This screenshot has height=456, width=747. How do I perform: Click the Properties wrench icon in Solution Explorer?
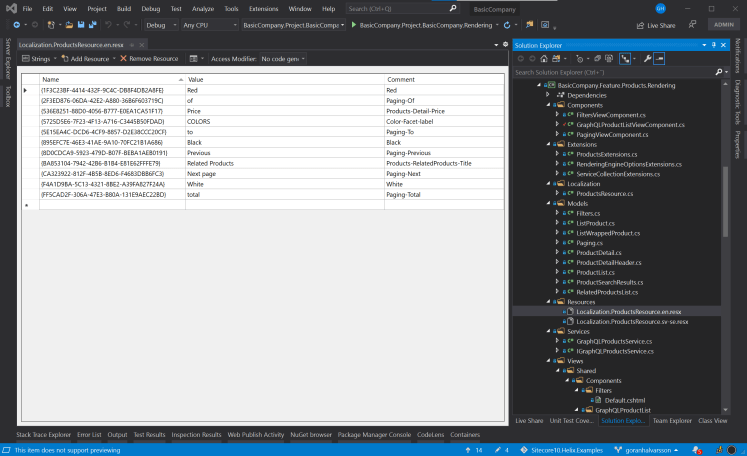647,59
